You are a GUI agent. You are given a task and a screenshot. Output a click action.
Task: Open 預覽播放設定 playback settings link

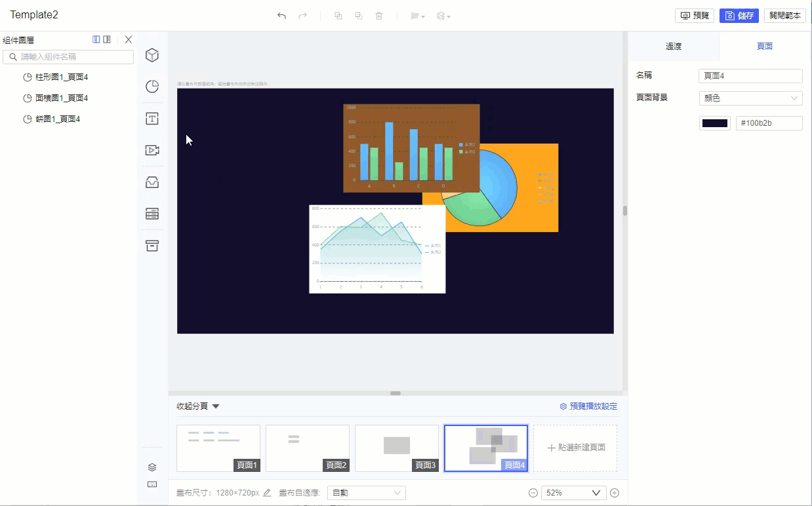pos(588,406)
